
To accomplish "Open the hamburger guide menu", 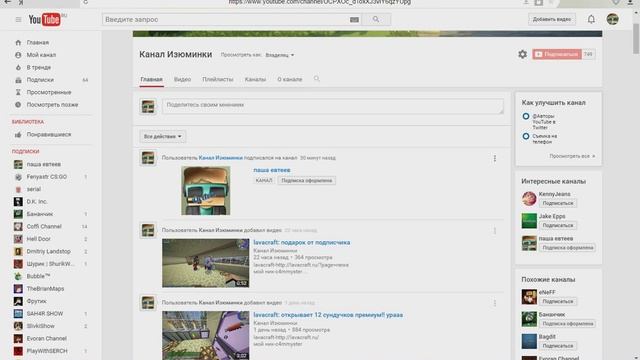I will [18, 19].
